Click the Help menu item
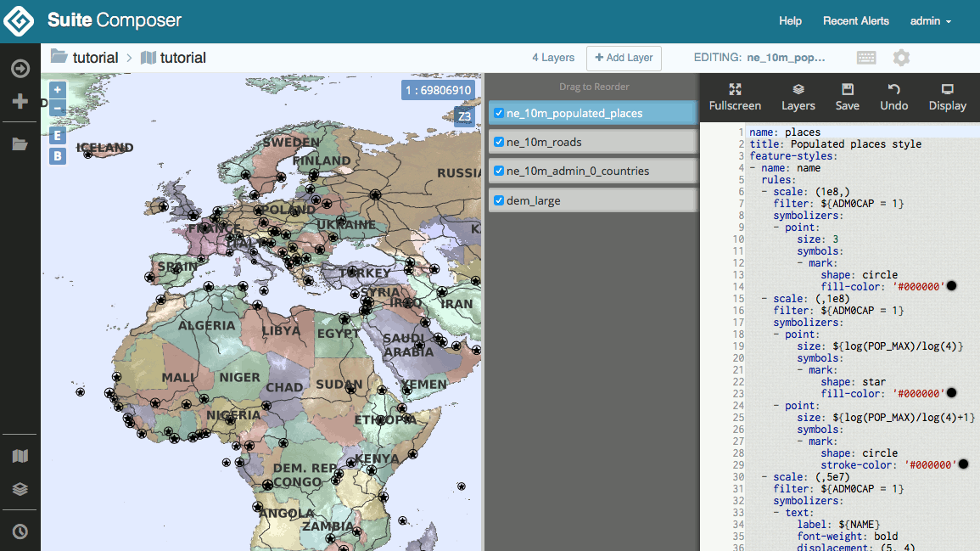This screenshot has height=551, width=980. tap(790, 21)
